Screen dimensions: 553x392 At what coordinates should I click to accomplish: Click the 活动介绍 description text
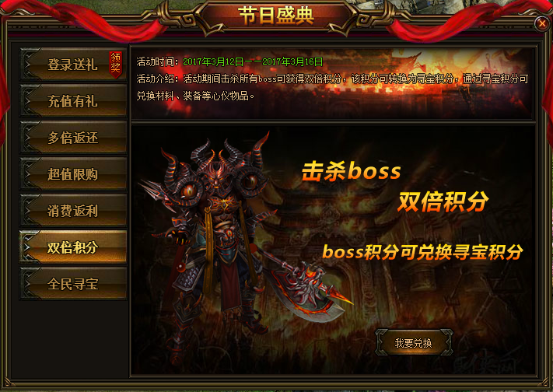[x=332, y=87]
